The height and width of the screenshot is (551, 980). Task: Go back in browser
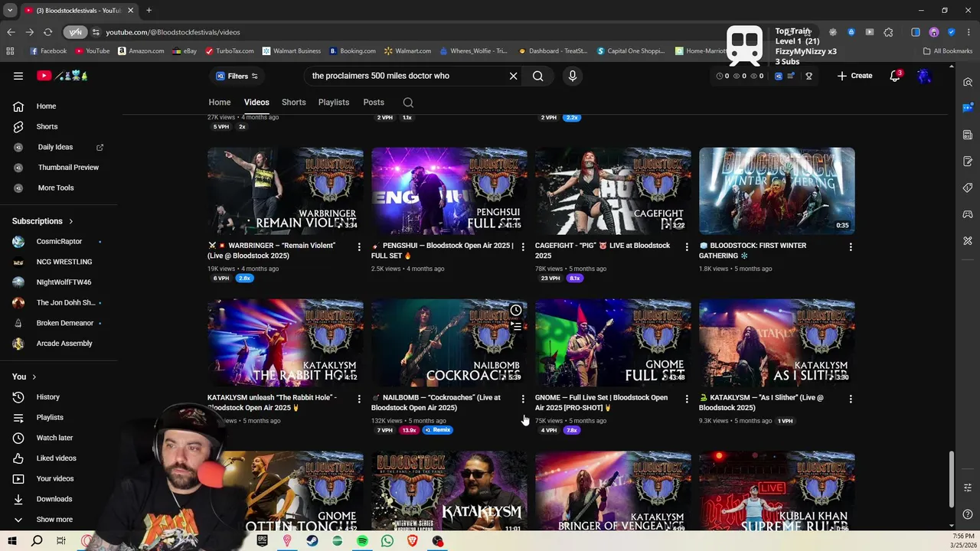point(11,32)
